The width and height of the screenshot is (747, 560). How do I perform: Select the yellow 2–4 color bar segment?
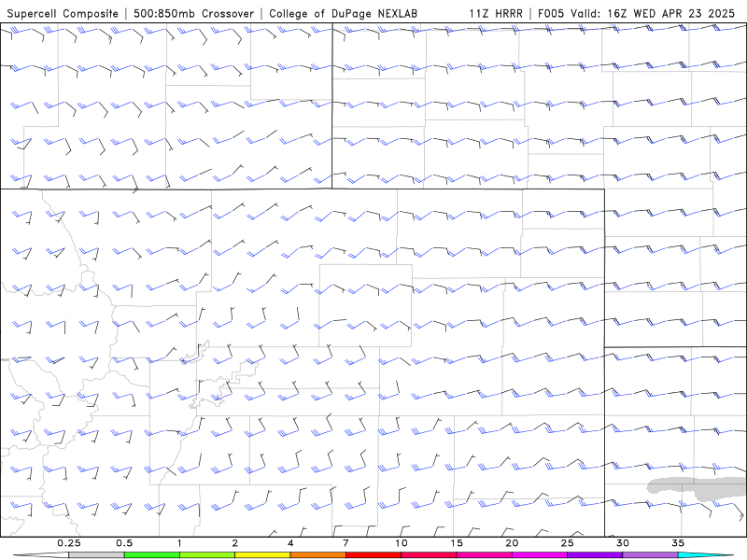[262, 555]
